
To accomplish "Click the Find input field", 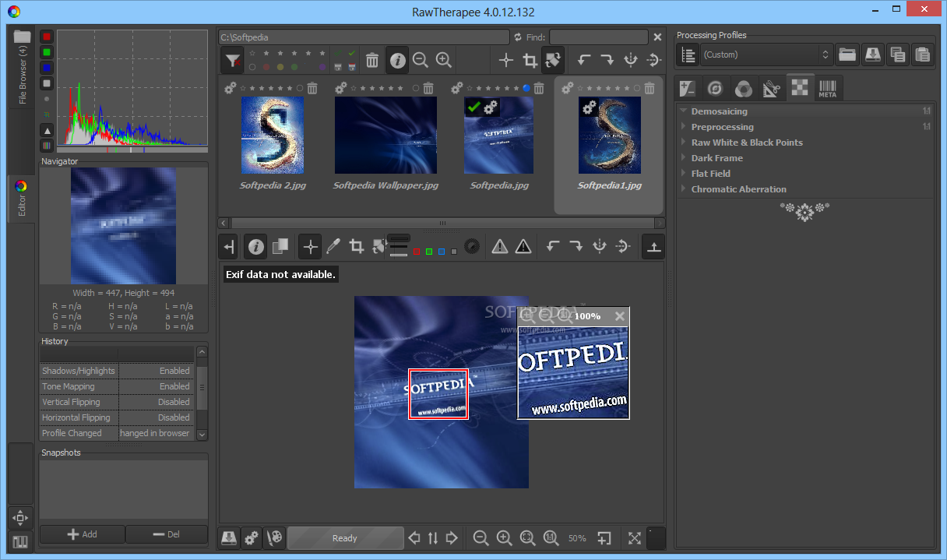I will pos(598,37).
